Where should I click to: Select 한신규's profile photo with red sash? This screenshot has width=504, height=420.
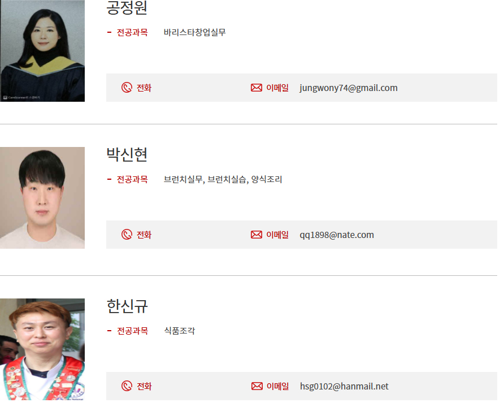click(x=42, y=349)
